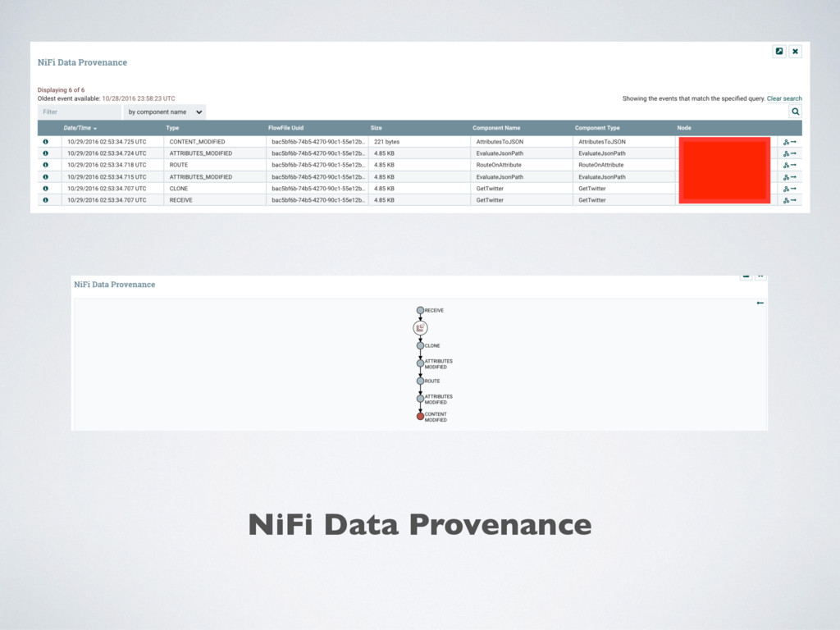The width and height of the screenshot is (840, 630).
Task: Open info icon on the ROUTE event row
Action: tap(46, 165)
